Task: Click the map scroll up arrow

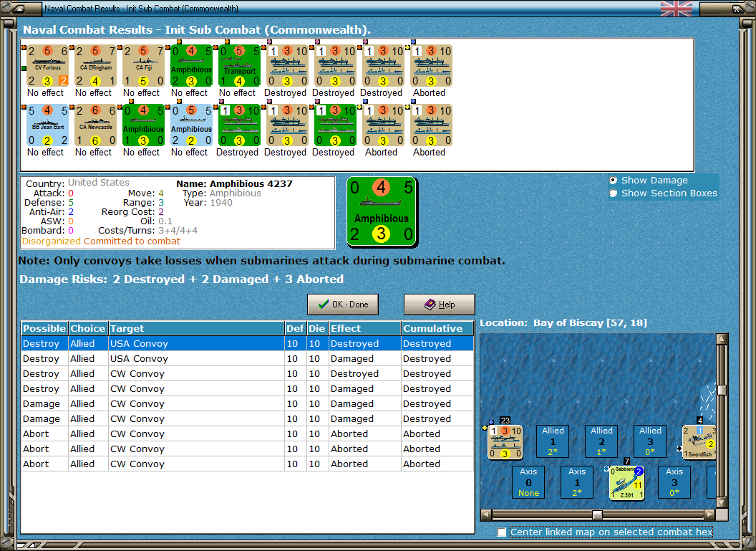Action: tap(722, 339)
